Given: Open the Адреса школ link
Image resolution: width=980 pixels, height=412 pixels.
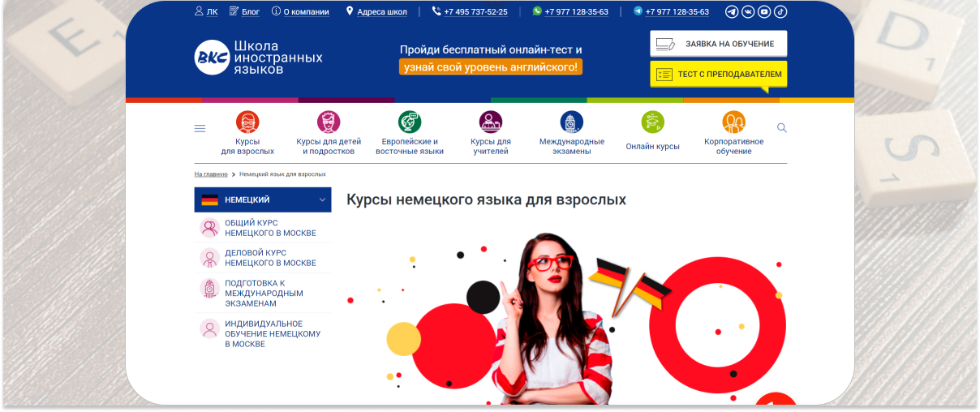Looking at the screenshot, I should pos(381,12).
